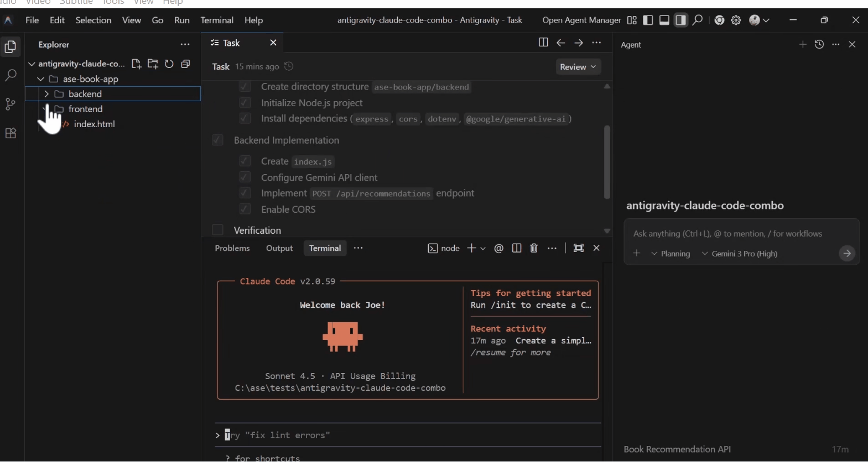Open the Selection menu
868x462 pixels.
click(x=93, y=20)
